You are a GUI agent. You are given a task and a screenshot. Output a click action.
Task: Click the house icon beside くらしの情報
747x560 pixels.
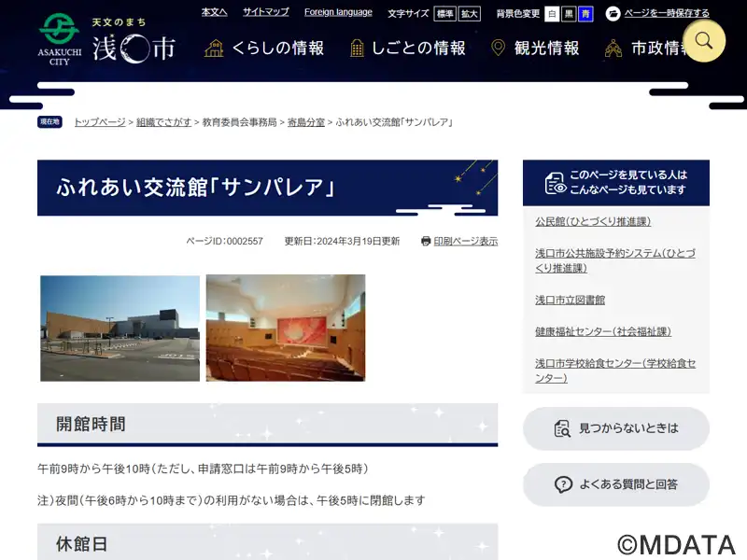(x=214, y=48)
